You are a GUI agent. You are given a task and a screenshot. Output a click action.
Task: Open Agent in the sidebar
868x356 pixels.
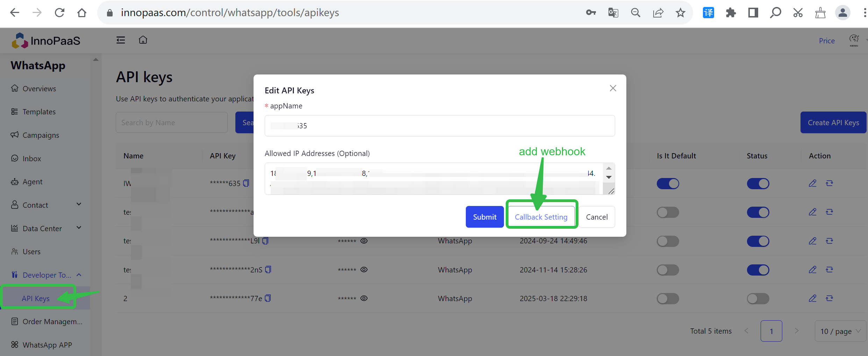(x=32, y=182)
